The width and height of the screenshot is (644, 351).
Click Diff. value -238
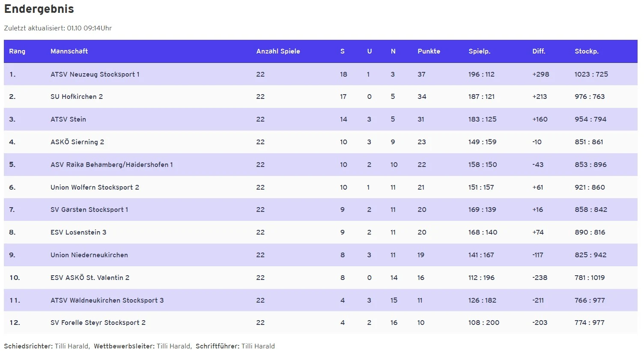540,278
